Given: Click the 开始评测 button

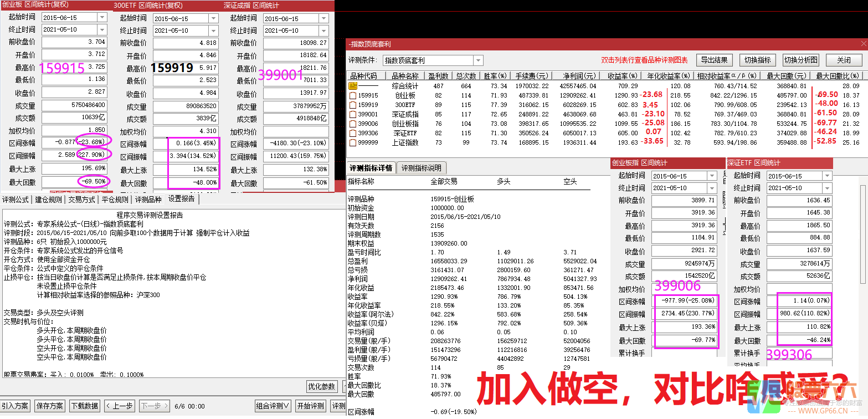Looking at the screenshot, I should 311,406.
